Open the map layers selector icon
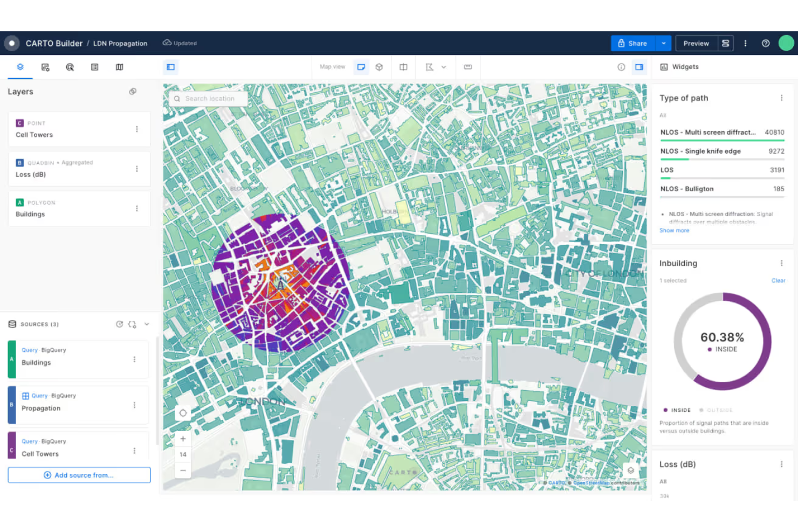The height and width of the screenshot is (532, 798). pyautogui.click(x=631, y=470)
